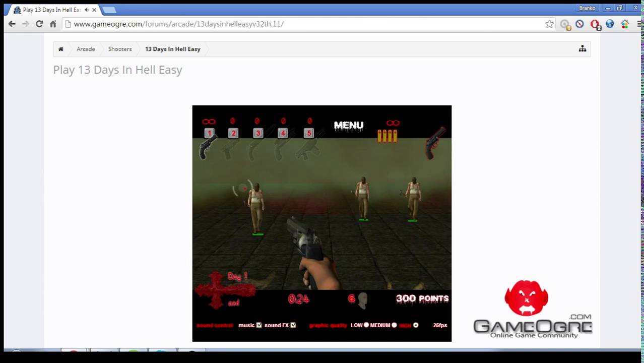Screen dimensions: 644x363
Task: Close the 13 Days In Hell tab
Action: click(x=94, y=10)
